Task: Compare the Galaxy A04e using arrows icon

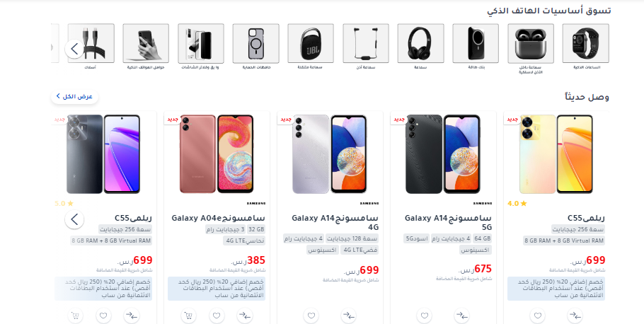Action: click(x=245, y=316)
